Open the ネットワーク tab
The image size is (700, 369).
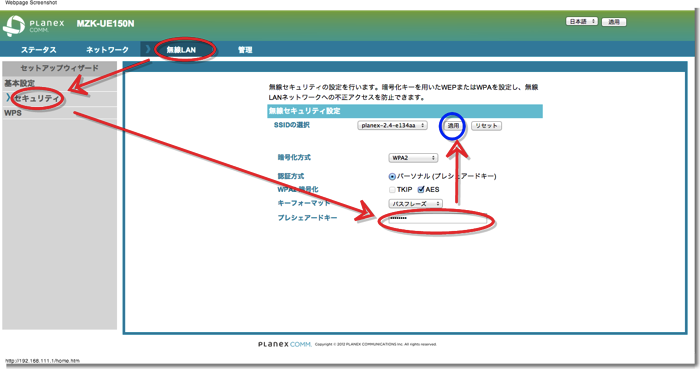coord(107,50)
